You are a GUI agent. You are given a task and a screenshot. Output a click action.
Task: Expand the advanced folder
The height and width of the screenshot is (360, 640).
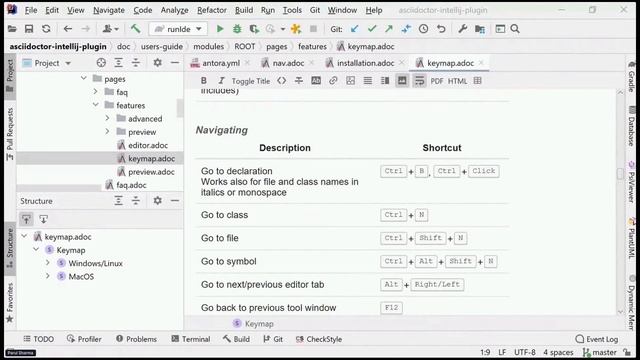point(107,118)
